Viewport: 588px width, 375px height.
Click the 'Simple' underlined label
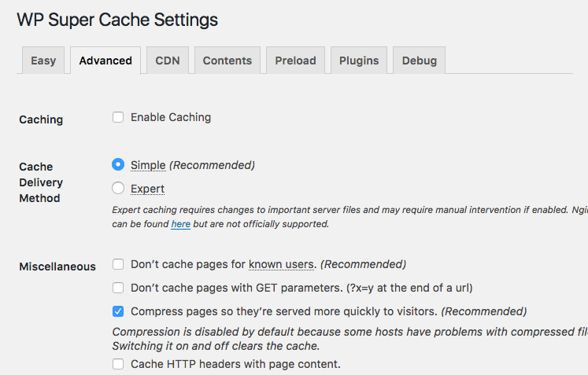click(148, 165)
